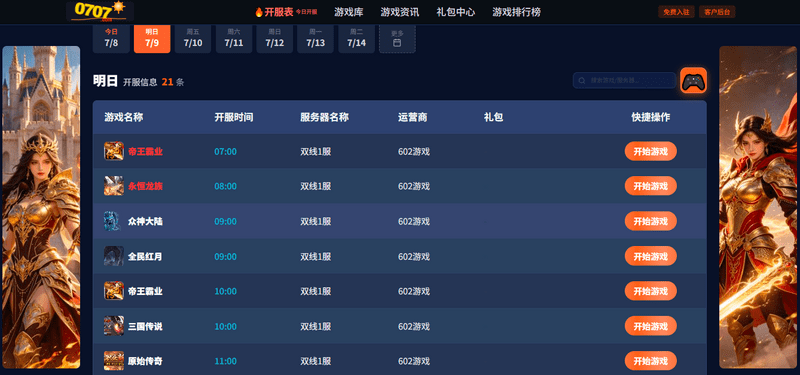The image size is (800, 375).
Task: Start the 三国传说 game
Action: [x=651, y=326]
